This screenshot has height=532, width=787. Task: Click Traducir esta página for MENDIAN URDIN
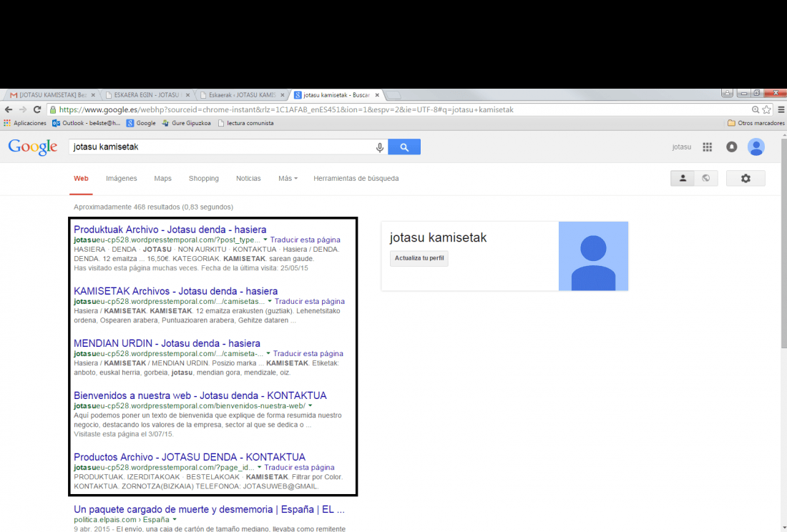[308, 353]
